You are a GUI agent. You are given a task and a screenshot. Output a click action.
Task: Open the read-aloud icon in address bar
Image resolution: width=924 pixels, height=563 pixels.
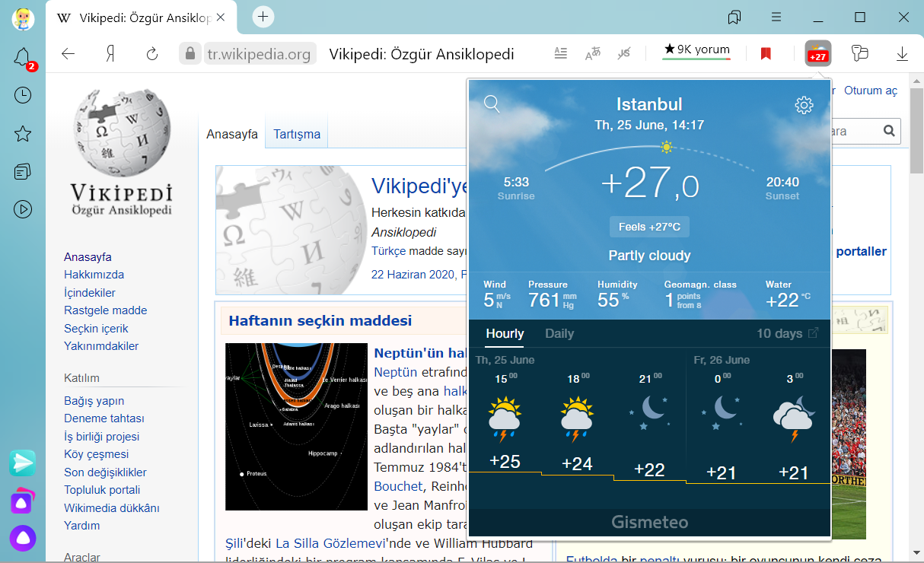tap(624, 53)
